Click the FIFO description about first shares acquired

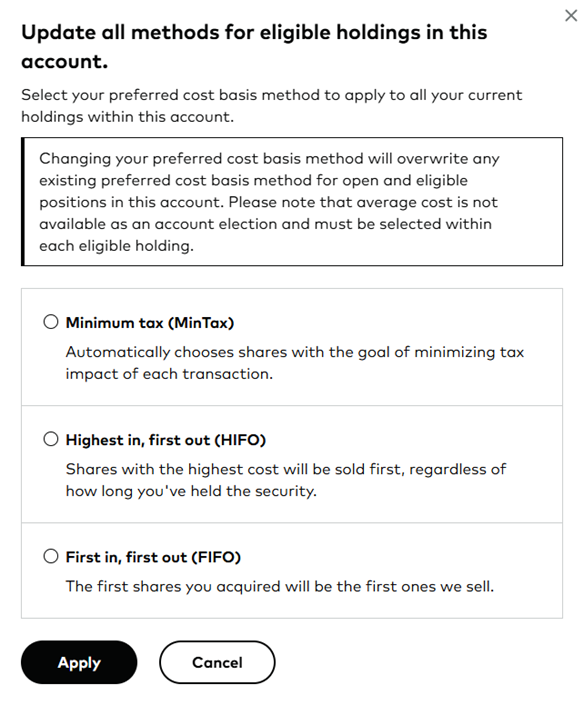280,586
